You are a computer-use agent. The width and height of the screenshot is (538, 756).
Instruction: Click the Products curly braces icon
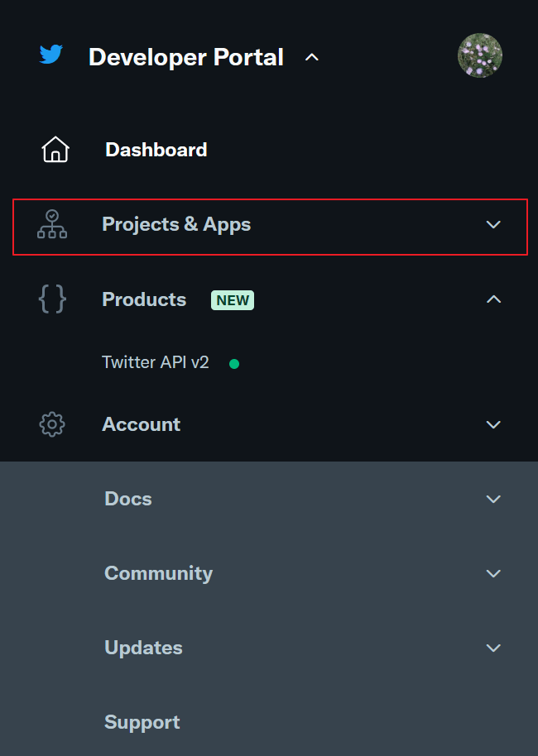[x=52, y=299]
